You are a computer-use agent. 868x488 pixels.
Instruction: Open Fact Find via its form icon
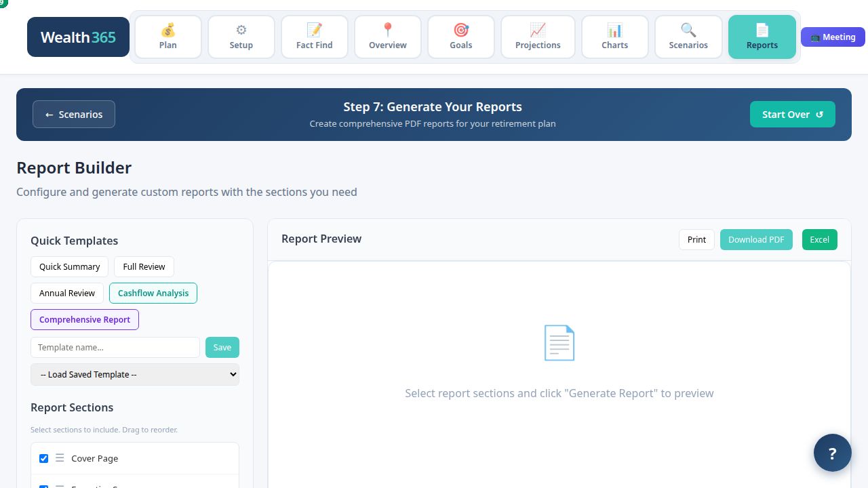pyautogui.click(x=314, y=30)
